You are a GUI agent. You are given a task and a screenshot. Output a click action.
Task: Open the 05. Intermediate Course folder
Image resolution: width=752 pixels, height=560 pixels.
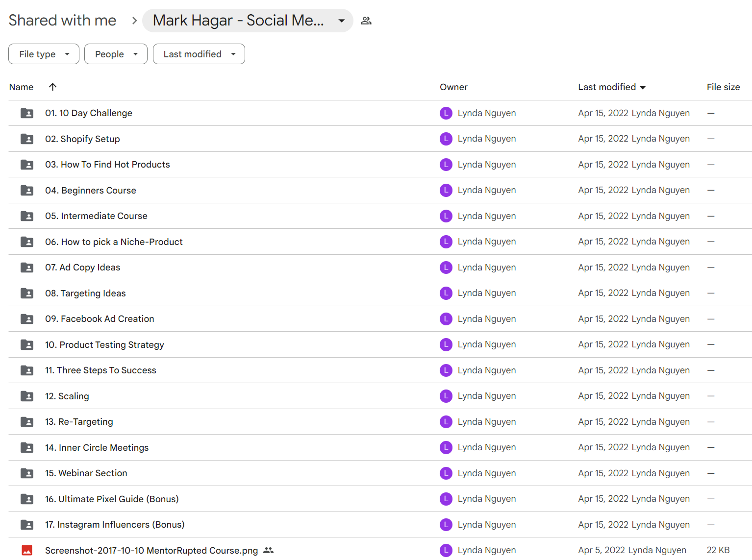[96, 216]
